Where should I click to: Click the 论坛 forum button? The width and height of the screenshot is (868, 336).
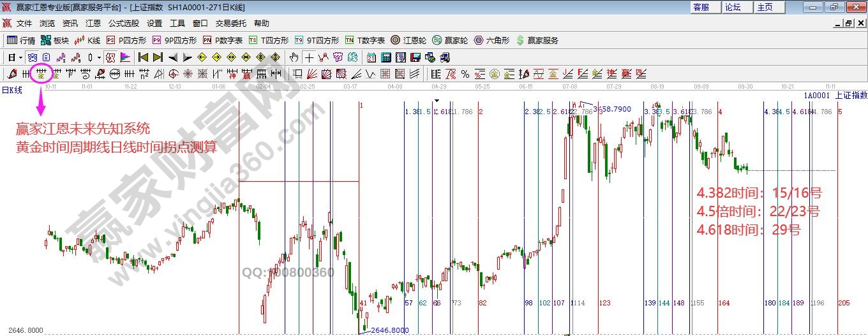733,7
